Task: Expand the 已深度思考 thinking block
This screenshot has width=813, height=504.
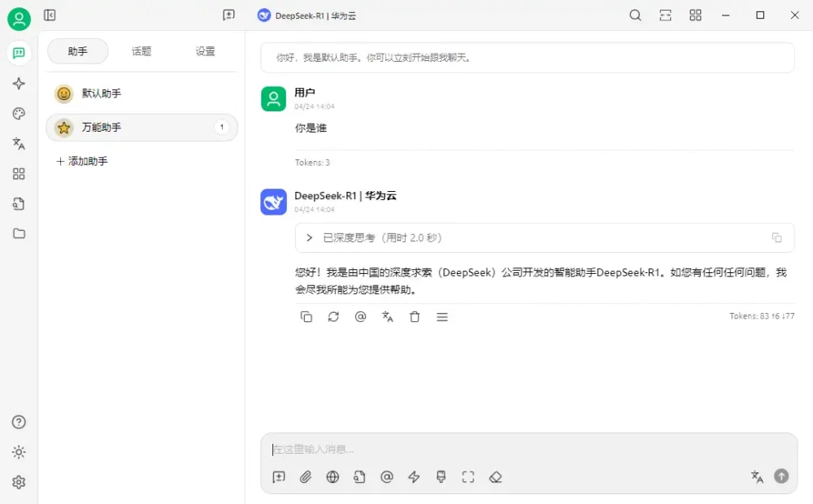Action: coord(310,237)
